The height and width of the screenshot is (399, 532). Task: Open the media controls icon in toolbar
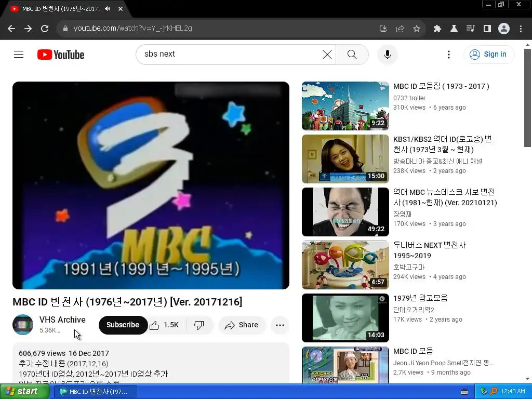(470, 29)
